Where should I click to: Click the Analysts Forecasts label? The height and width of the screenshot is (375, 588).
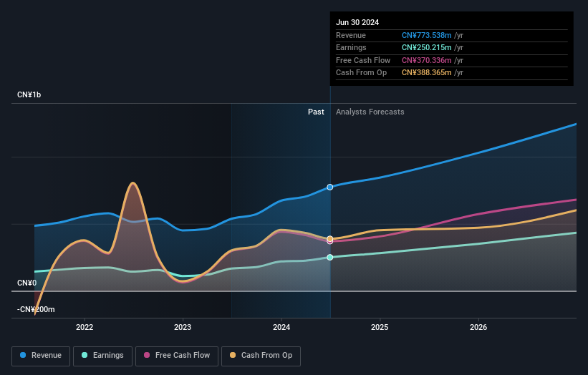370,112
